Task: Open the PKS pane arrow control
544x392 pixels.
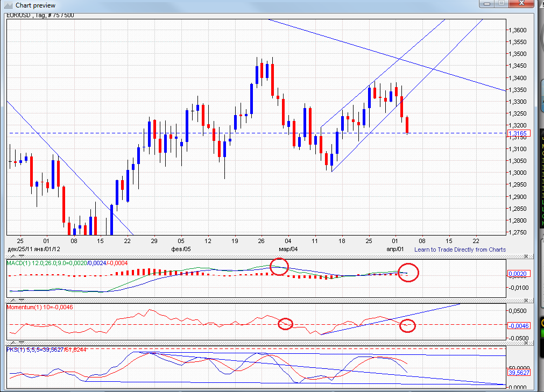Action: (x=20, y=342)
